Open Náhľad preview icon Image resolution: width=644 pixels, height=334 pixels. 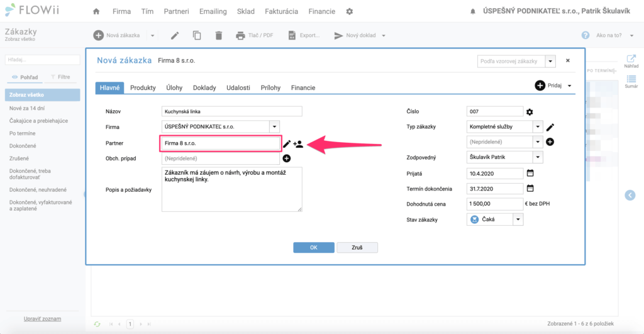point(631,61)
